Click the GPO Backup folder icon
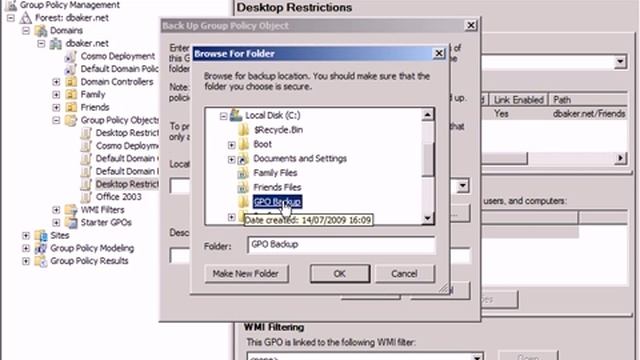The height and width of the screenshot is (360, 640). pos(243,202)
